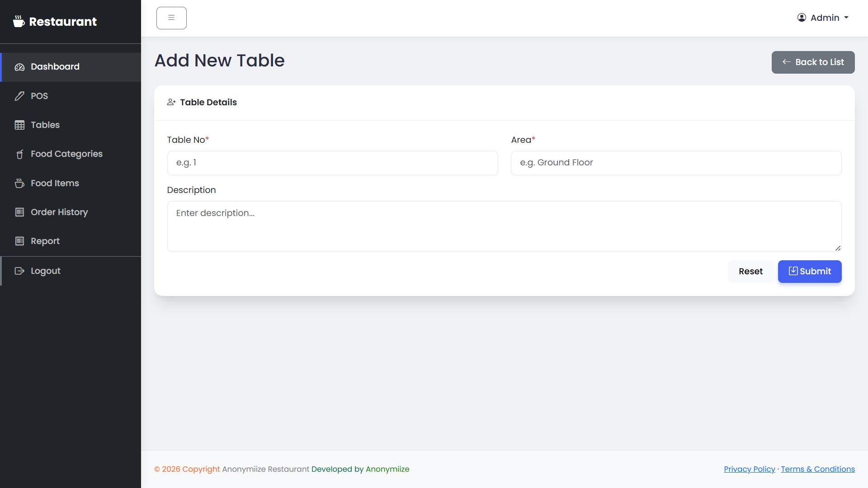Click the save icon on Submit button
Screen dimensions: 868x488
pos(793,271)
